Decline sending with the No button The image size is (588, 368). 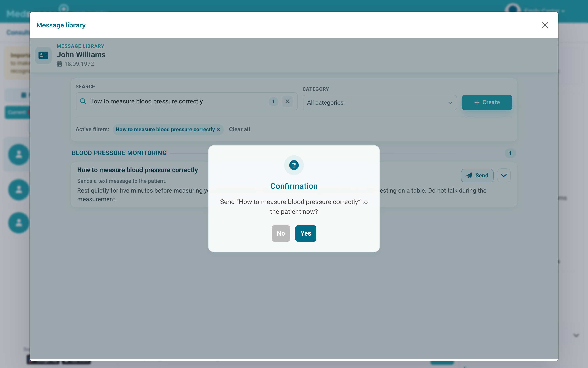click(281, 233)
